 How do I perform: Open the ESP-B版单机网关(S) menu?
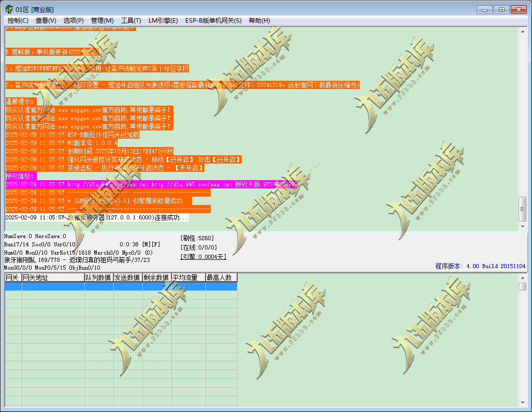coord(213,21)
